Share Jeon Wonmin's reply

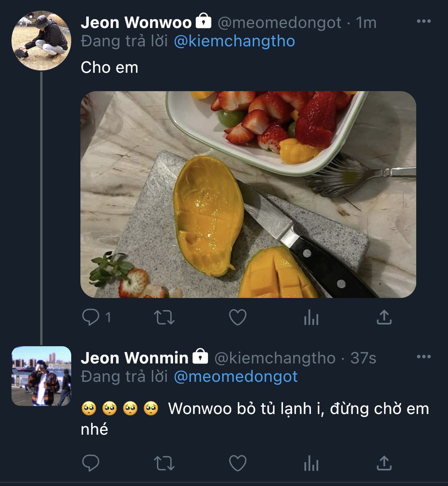click(x=384, y=463)
